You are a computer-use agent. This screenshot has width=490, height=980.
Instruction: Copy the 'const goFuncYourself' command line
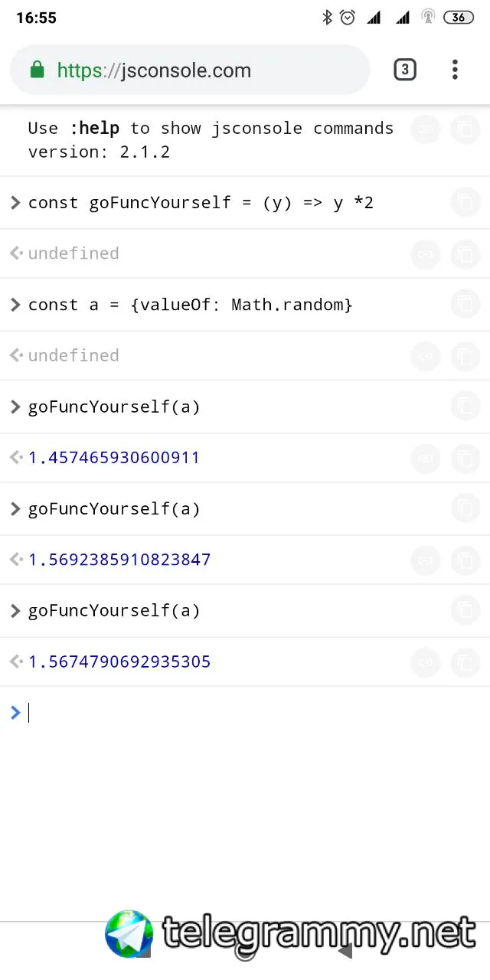(465, 203)
